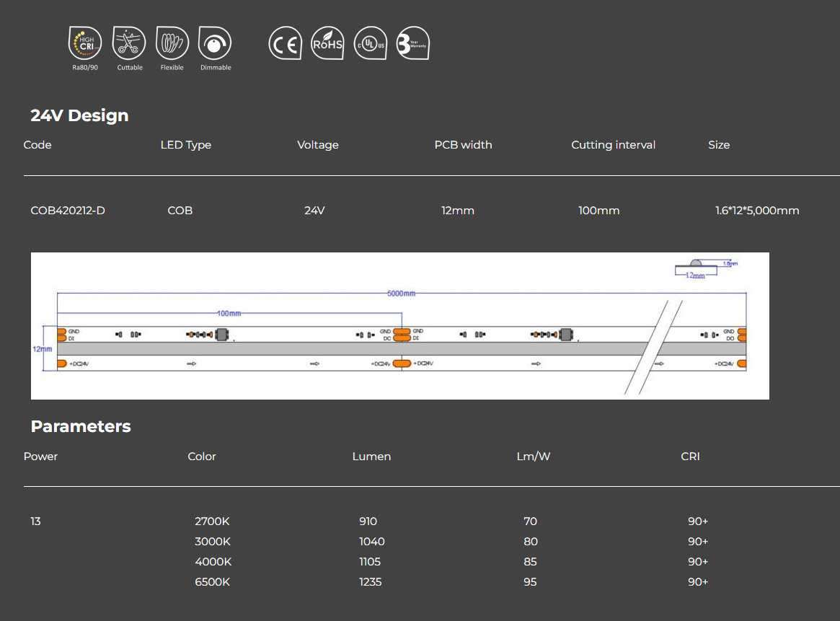Click the 1.6*12*5,000mm size value

pos(757,211)
